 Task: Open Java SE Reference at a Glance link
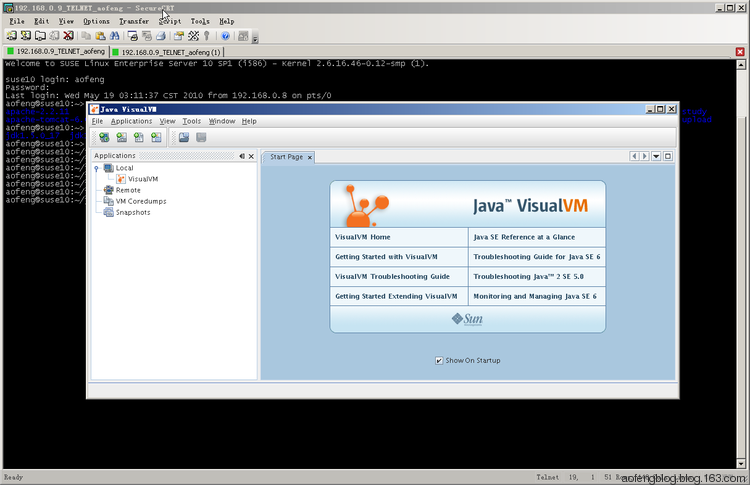click(524, 237)
